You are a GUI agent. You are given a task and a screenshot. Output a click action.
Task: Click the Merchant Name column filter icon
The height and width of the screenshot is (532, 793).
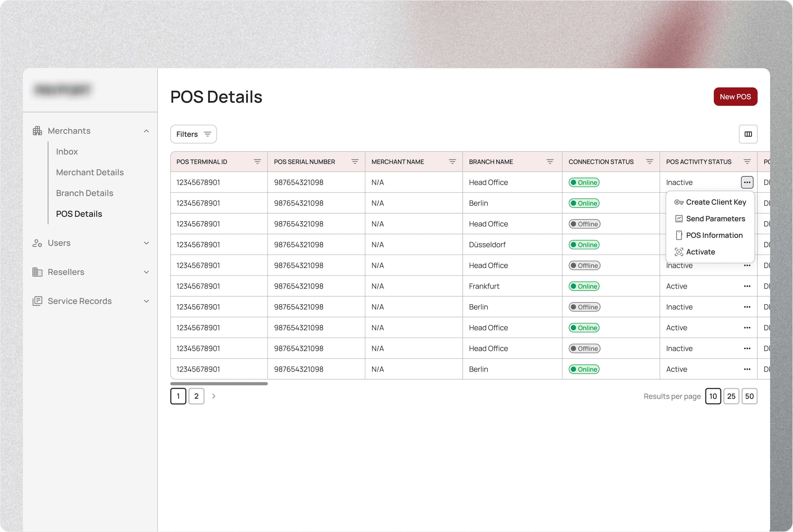[x=452, y=162]
